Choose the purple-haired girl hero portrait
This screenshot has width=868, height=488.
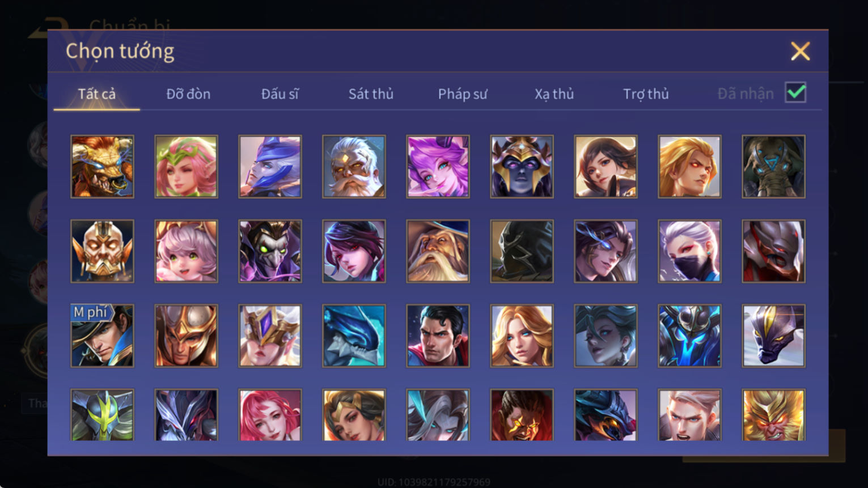click(x=438, y=167)
